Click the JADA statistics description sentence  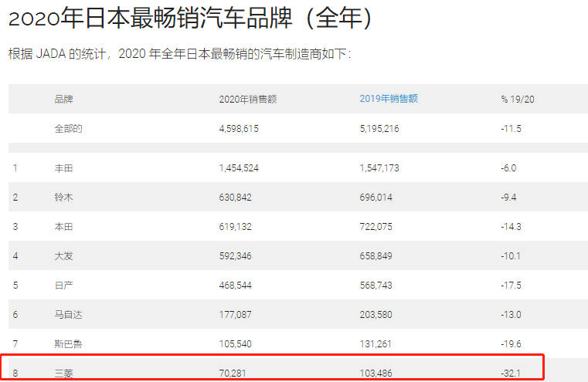(179, 55)
